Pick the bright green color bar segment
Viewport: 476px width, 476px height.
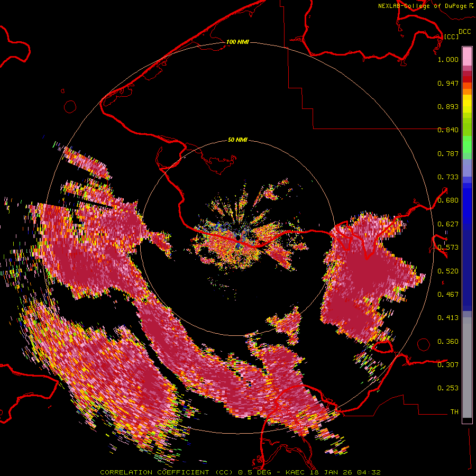(x=467, y=144)
